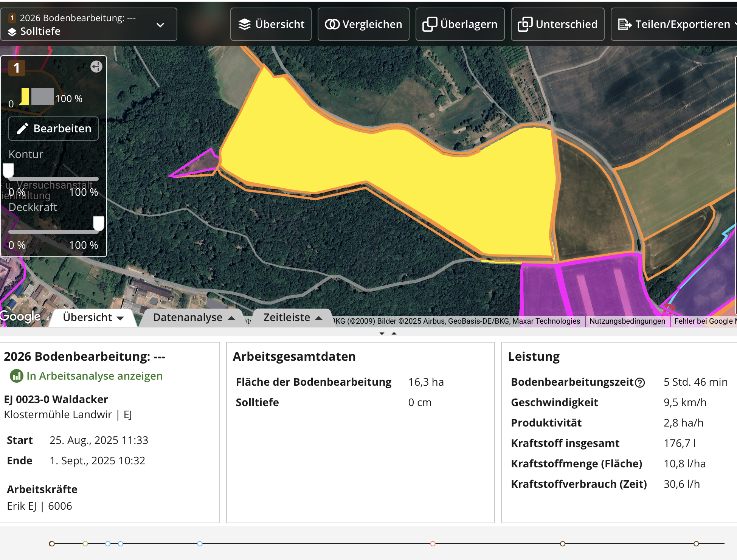Expand the Zeitleiste panel
Screen dimensions: 737x560
pos(292,317)
